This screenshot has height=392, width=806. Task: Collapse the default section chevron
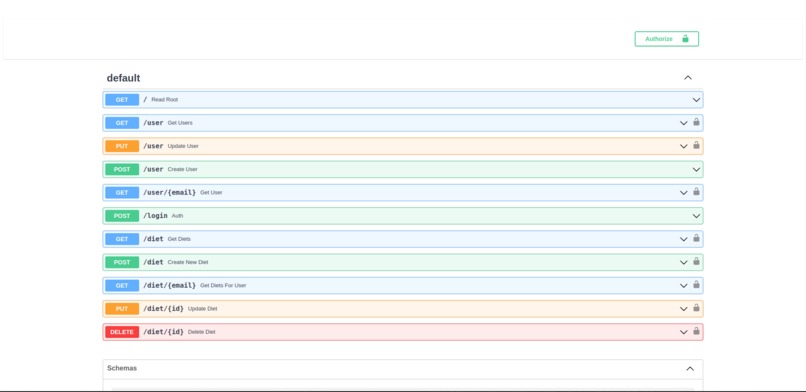[x=688, y=78]
